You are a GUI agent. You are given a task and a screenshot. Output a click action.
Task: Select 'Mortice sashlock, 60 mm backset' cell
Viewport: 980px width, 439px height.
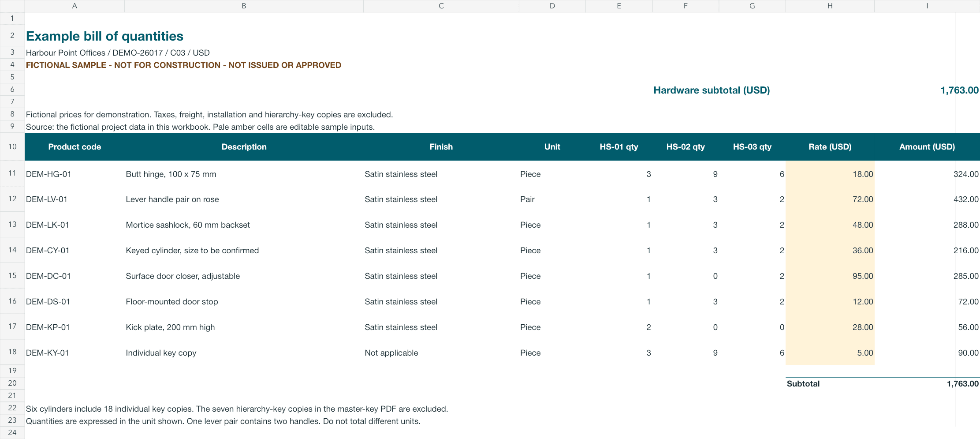click(244, 225)
